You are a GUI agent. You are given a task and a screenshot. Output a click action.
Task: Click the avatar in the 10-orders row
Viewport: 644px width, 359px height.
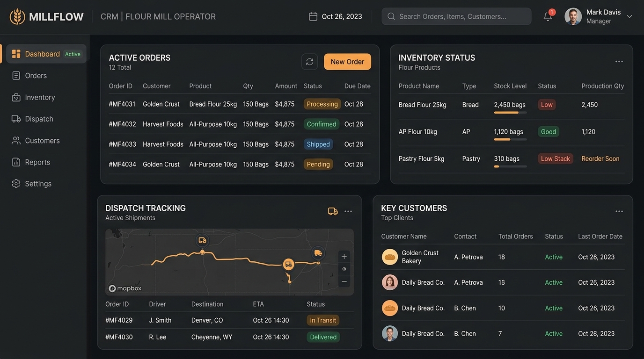[390, 308]
